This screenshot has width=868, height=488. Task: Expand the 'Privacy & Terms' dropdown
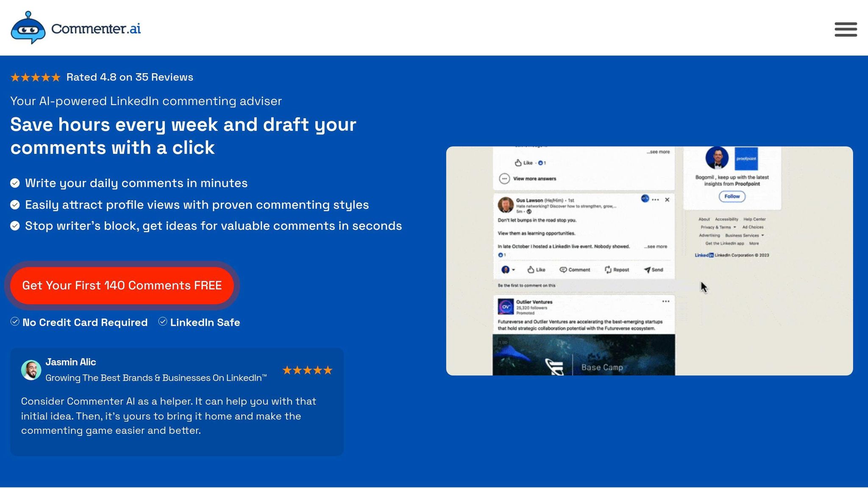(x=718, y=227)
